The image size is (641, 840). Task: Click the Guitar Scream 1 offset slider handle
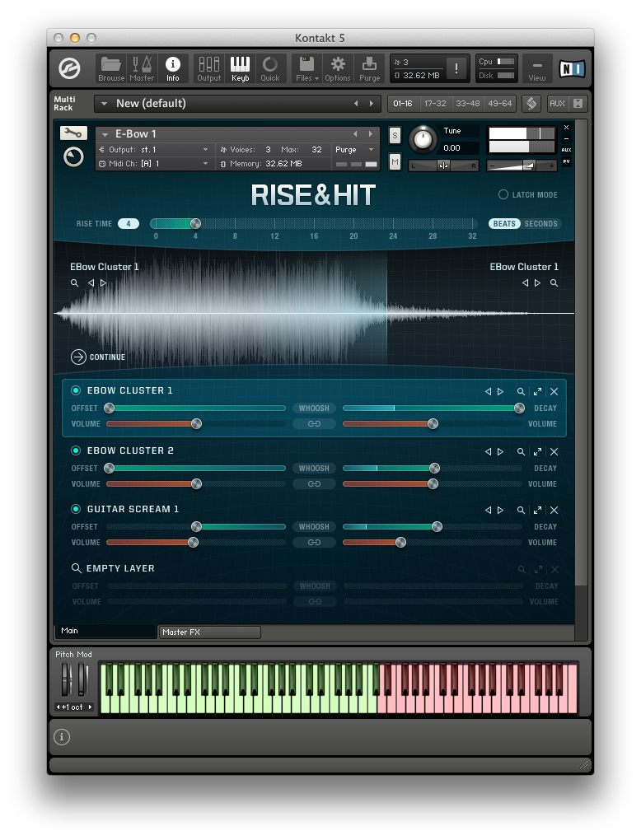(x=197, y=526)
